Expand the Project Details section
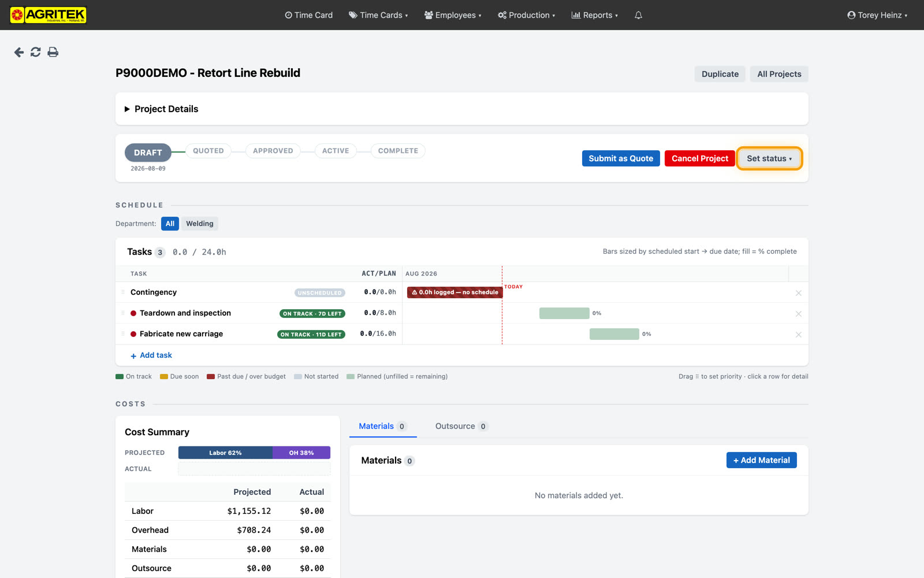The width and height of the screenshot is (924, 578). (x=162, y=109)
